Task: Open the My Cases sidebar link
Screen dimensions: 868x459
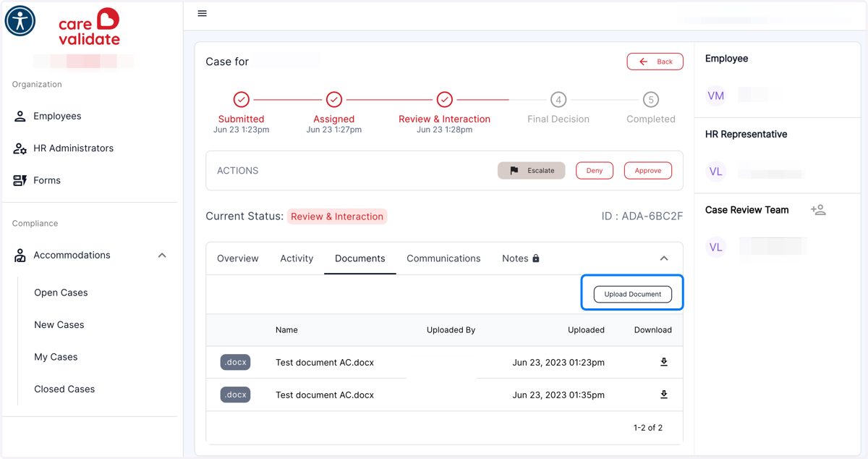Action: pos(56,357)
